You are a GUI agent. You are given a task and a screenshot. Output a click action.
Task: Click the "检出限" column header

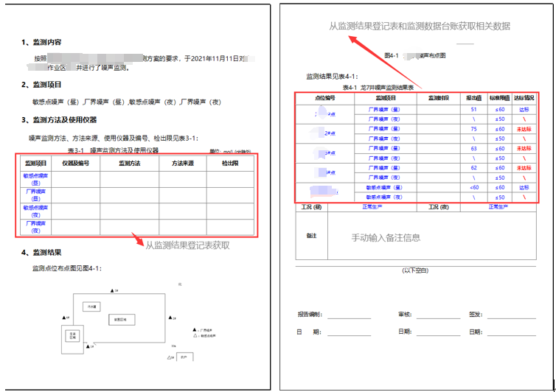tap(229, 163)
